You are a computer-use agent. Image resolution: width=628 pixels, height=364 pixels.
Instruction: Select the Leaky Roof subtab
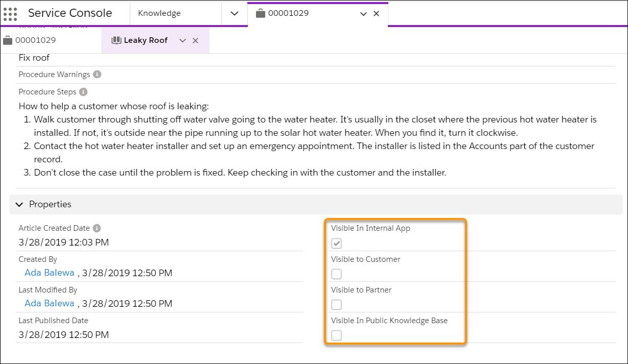[x=155, y=40]
